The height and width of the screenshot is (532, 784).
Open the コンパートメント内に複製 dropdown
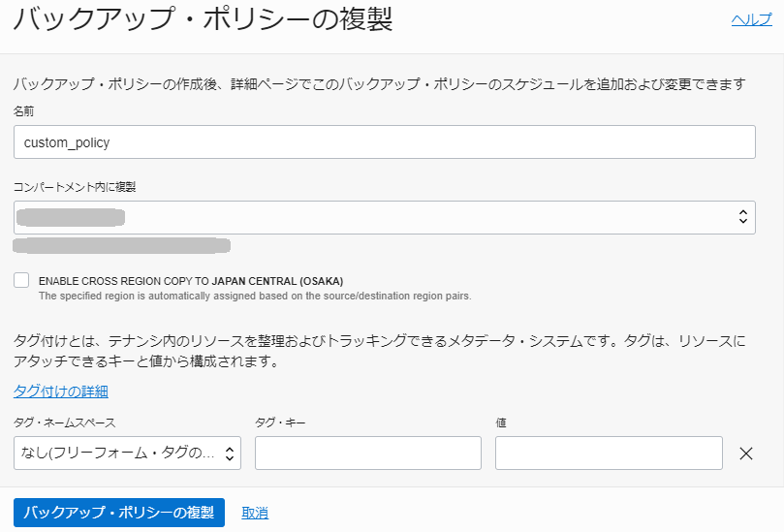(x=384, y=217)
